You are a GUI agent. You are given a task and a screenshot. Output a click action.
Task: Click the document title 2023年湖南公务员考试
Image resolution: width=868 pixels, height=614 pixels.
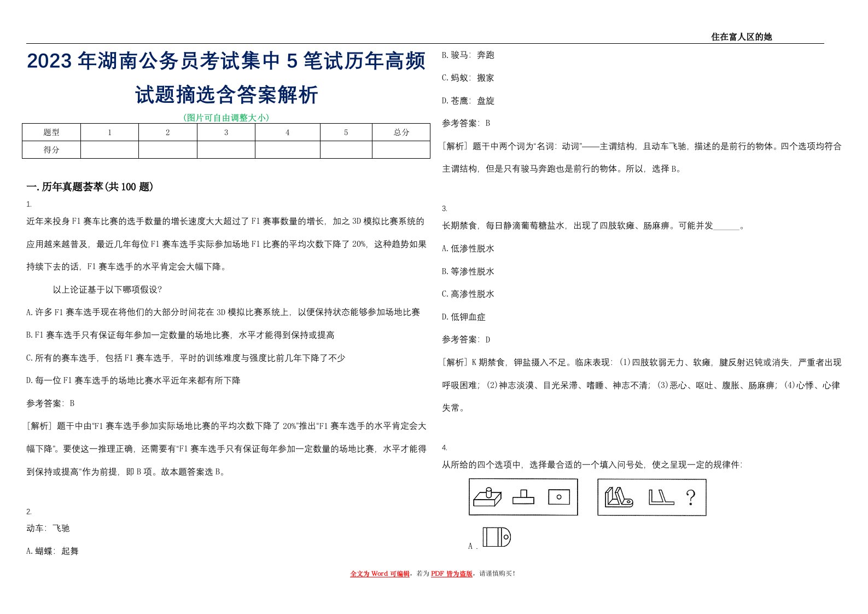pyautogui.click(x=226, y=61)
